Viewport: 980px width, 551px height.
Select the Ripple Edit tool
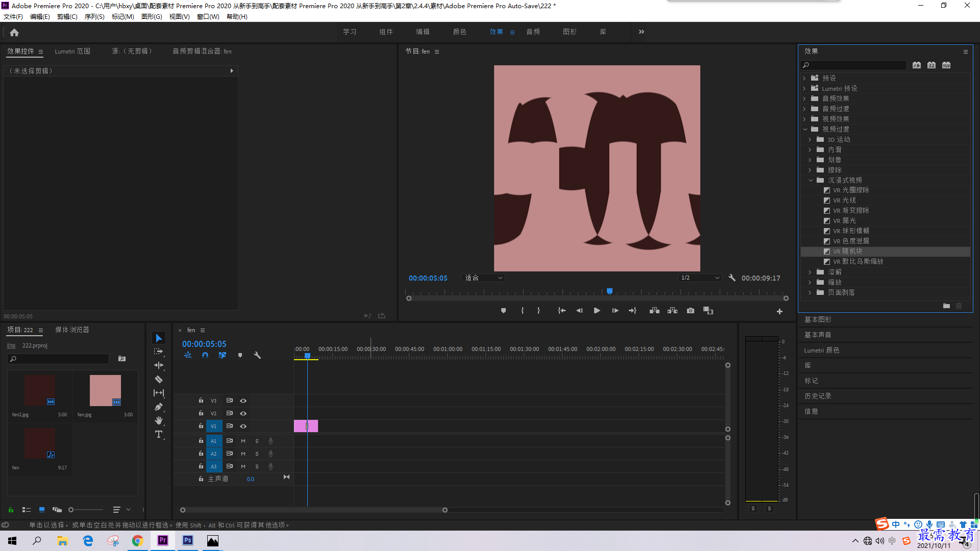coord(159,365)
